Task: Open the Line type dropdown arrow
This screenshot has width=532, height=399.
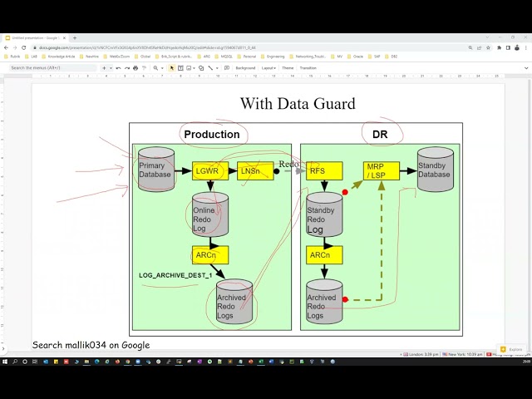Action: pyautogui.click(x=217, y=68)
